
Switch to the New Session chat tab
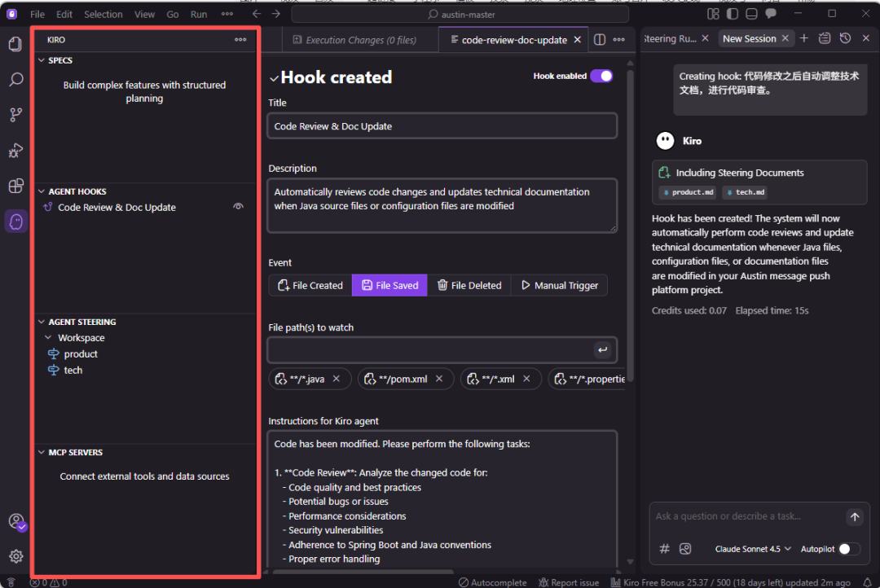[x=750, y=38]
